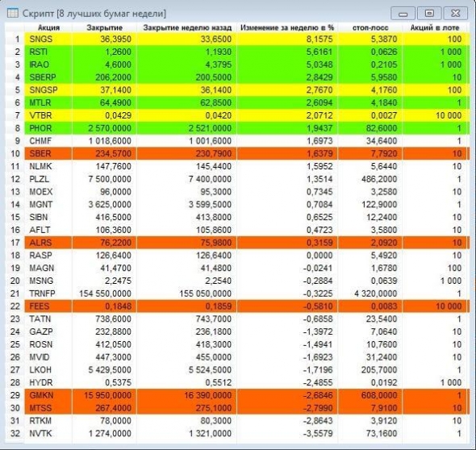This screenshot has width=476, height=450.
Task: Minimize the Скрипт window
Action: coord(403,14)
